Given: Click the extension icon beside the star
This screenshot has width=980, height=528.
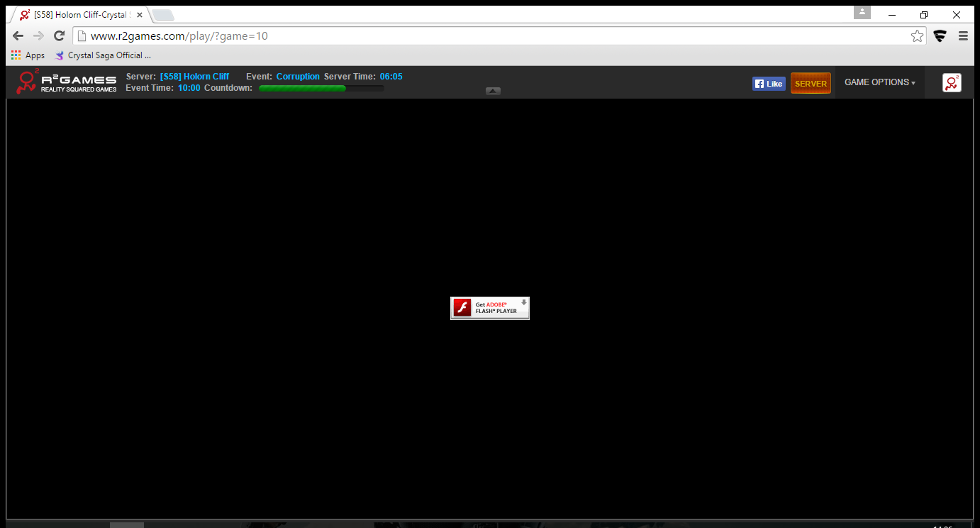Looking at the screenshot, I should click(940, 36).
